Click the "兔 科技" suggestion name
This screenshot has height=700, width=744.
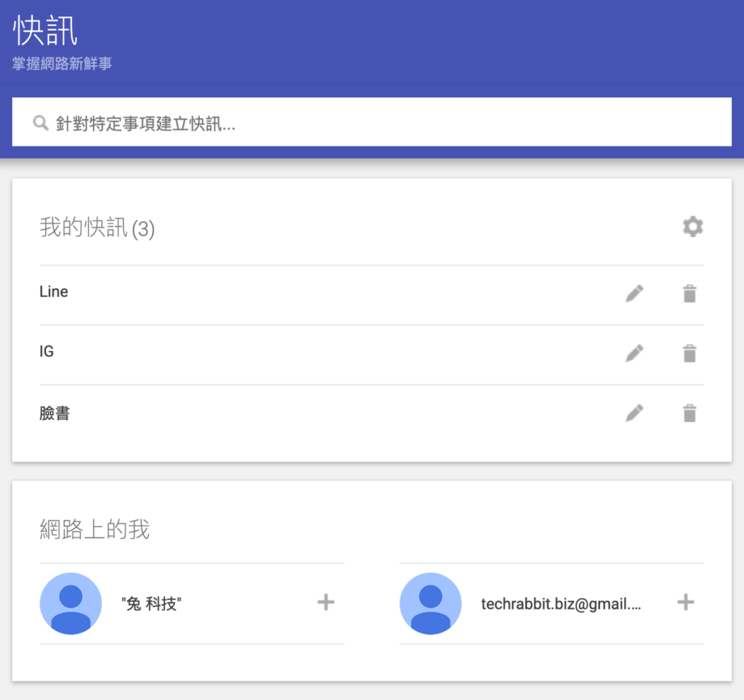(151, 603)
